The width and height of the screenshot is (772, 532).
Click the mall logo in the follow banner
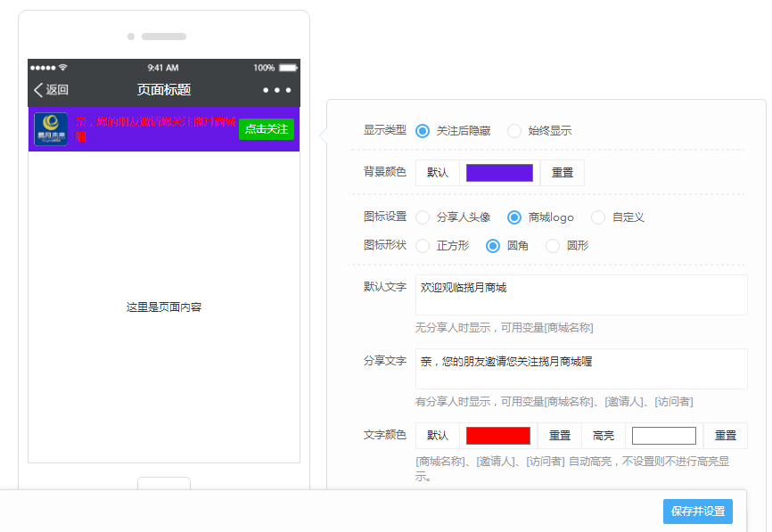(x=51, y=129)
